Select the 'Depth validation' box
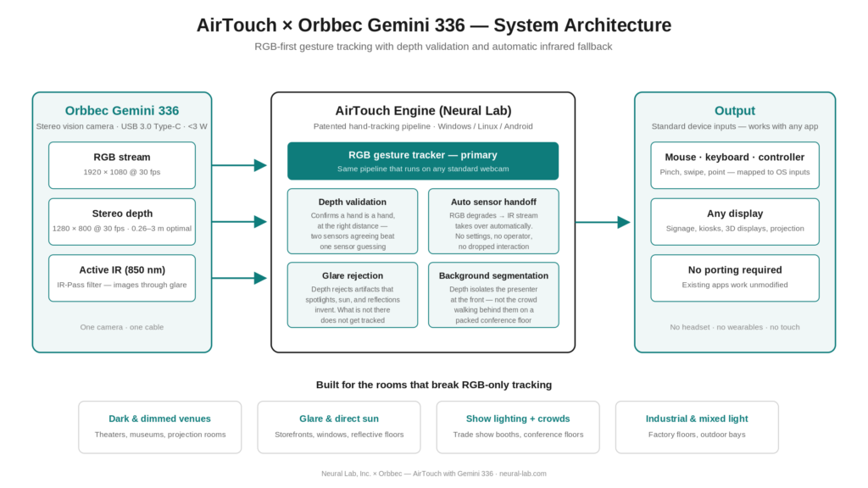Viewport: 868px width, 488px height. tap(353, 221)
